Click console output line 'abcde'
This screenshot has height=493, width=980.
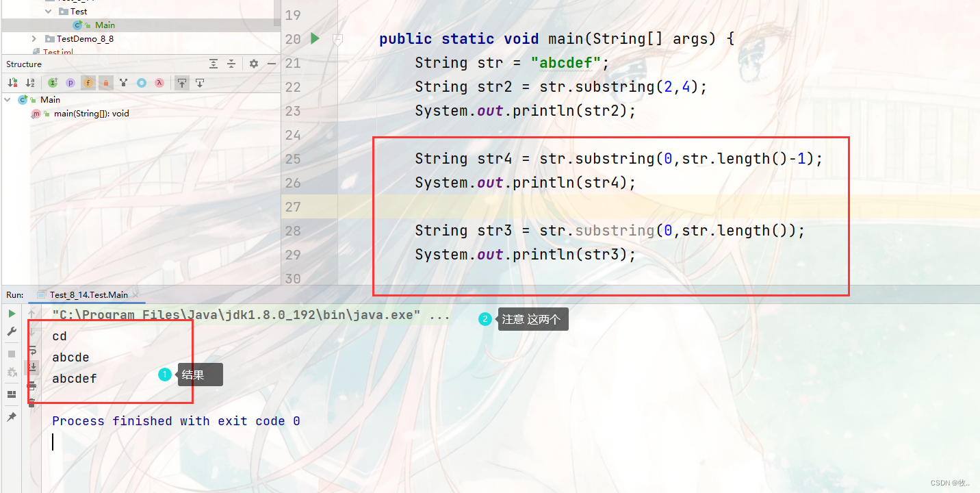click(70, 357)
